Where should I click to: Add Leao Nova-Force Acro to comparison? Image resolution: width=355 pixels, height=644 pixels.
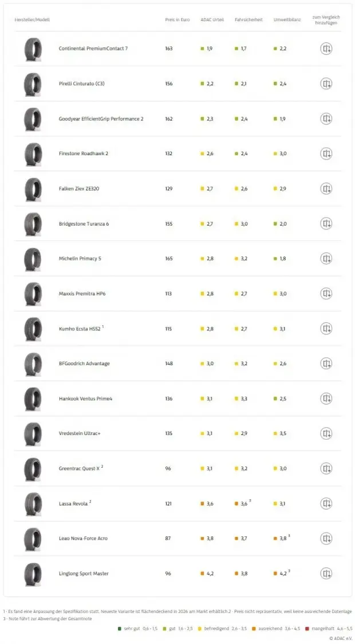(326, 538)
